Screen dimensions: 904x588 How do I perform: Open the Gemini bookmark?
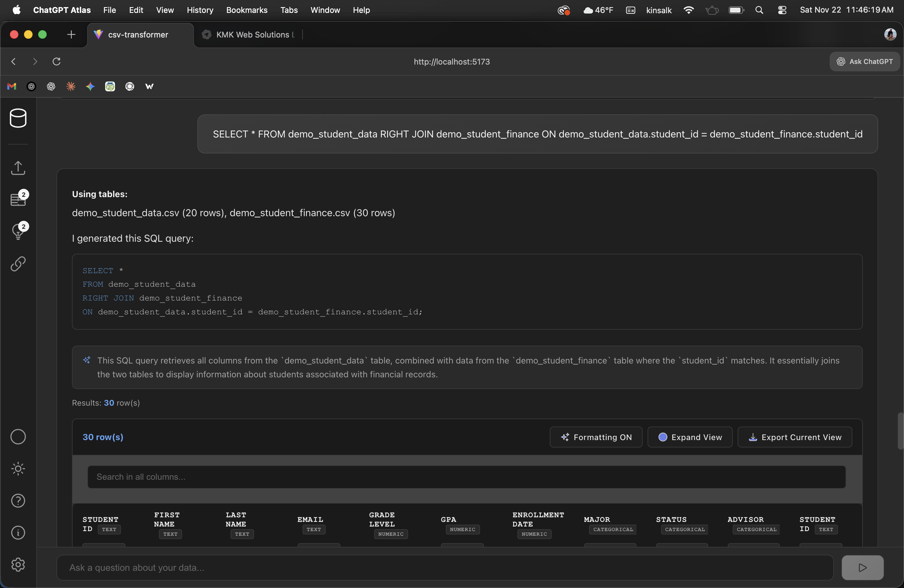(90, 86)
